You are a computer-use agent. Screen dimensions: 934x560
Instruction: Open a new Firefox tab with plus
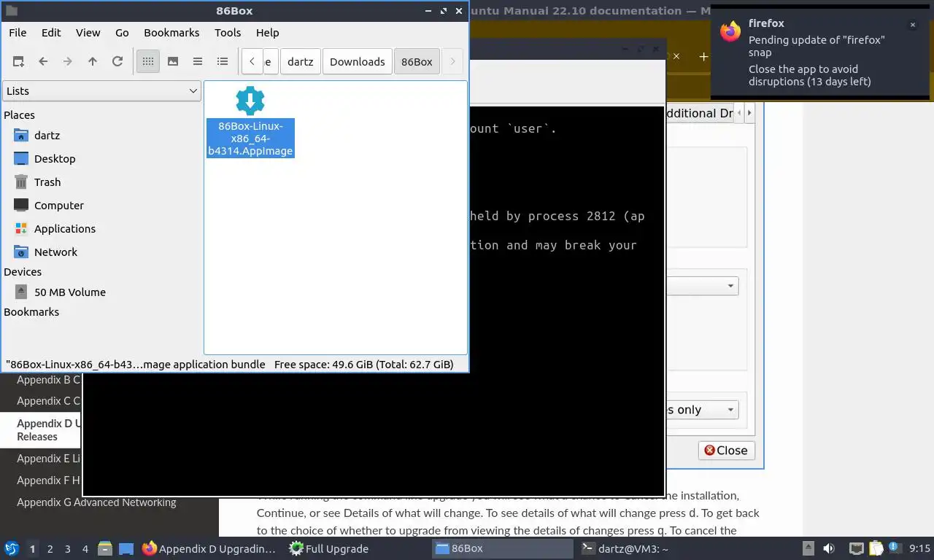[703, 56]
